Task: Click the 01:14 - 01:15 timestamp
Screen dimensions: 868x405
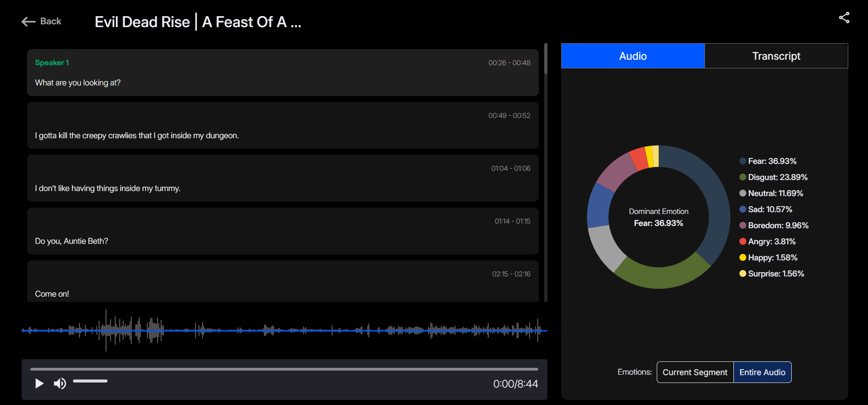Action: (513, 221)
